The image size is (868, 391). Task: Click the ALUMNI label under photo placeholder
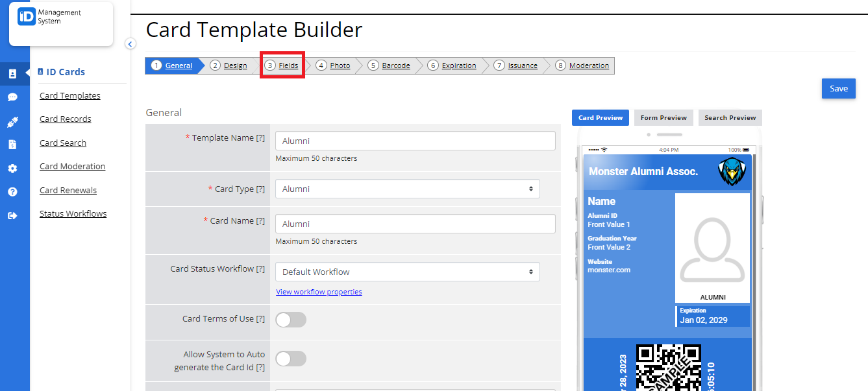coord(713,297)
